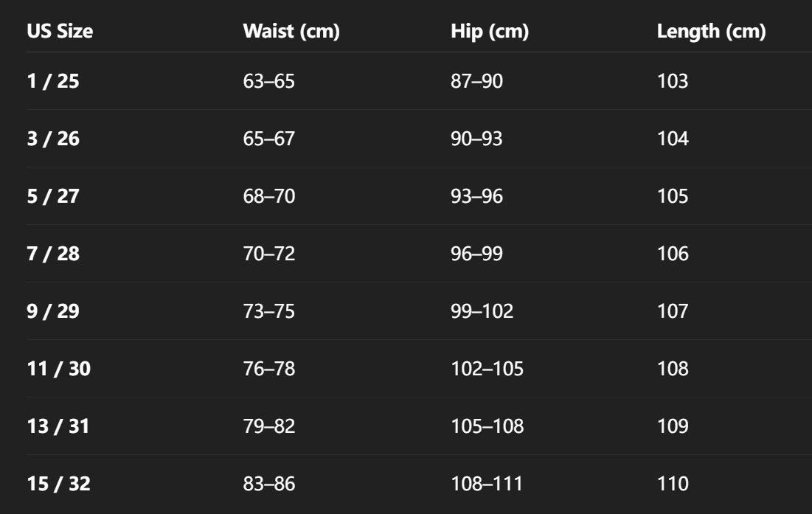Select the 1 / 25 size cell
This screenshot has width=812, height=514.
coord(53,81)
